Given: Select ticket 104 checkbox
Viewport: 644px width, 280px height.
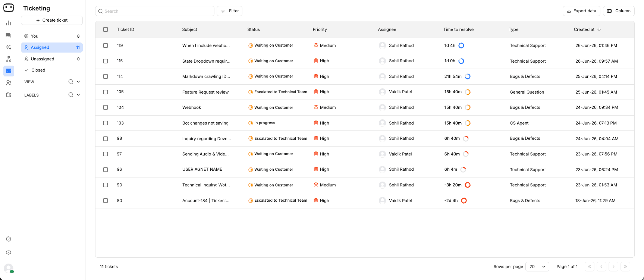Looking at the screenshot, I should [106, 107].
